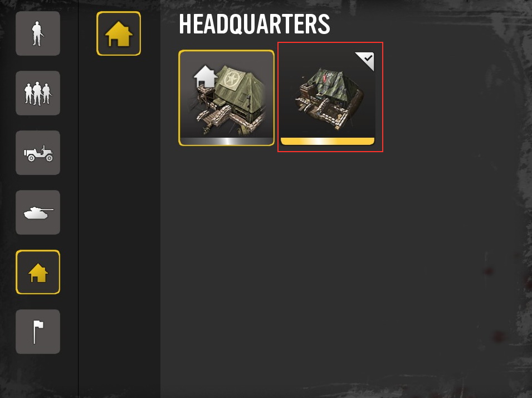Open the three-soldier squad category
532x398 pixels.
tap(38, 93)
